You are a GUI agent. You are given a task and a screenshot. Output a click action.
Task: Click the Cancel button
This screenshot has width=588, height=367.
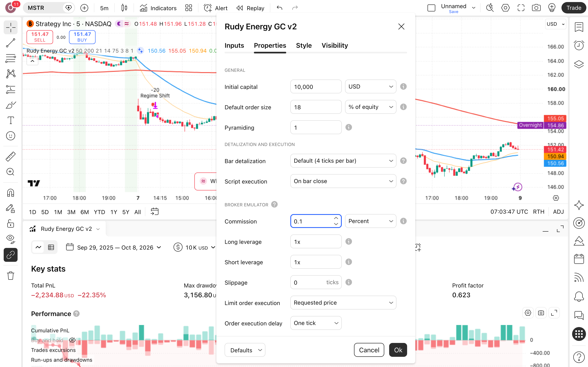tap(369, 350)
